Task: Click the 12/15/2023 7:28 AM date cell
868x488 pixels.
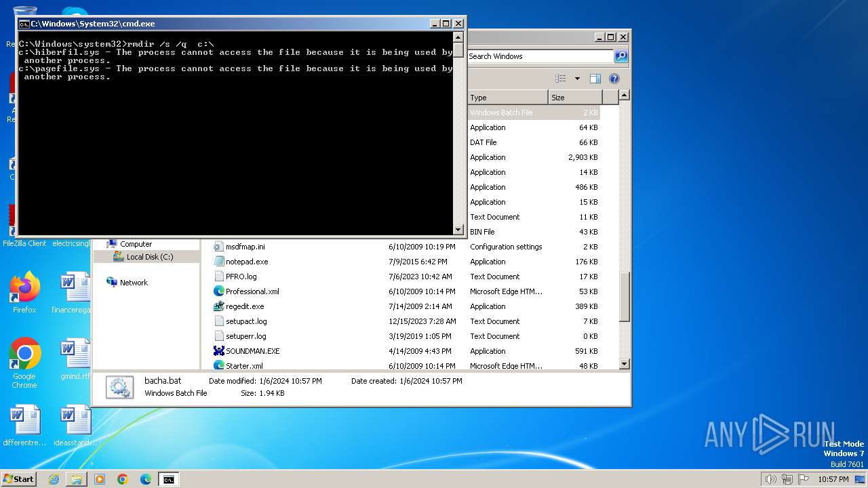Action: (x=422, y=321)
